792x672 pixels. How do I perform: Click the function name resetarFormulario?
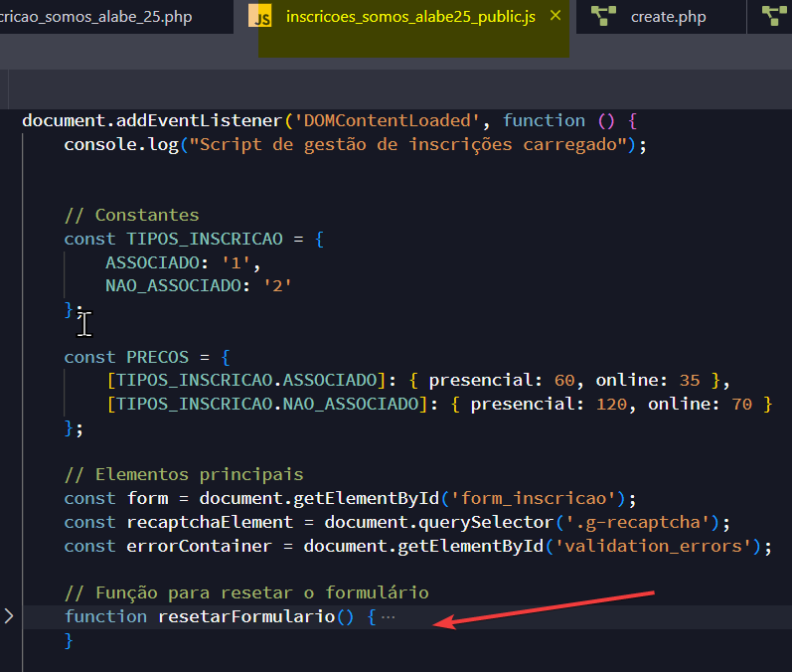246,617
